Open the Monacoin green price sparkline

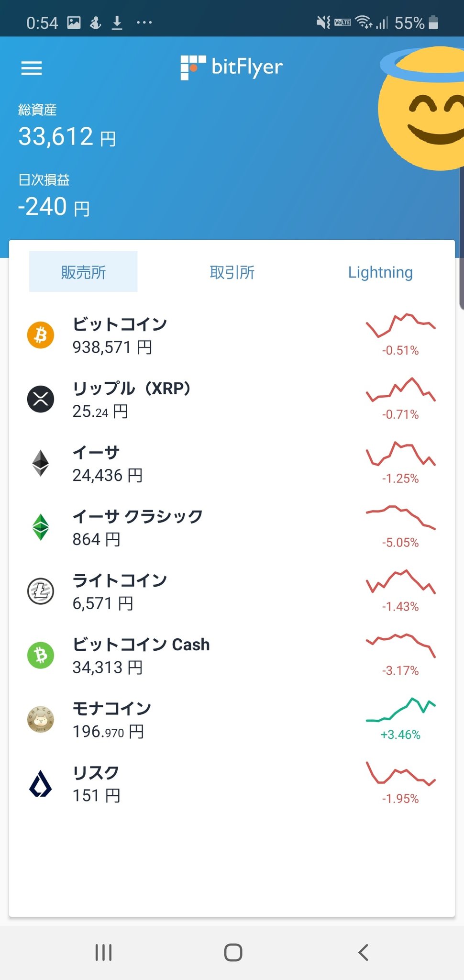[400, 709]
